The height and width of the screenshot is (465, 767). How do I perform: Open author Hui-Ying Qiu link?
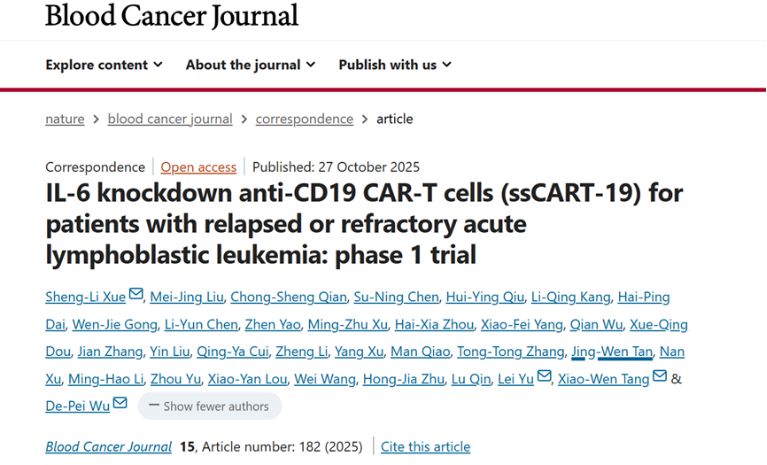[485, 297]
